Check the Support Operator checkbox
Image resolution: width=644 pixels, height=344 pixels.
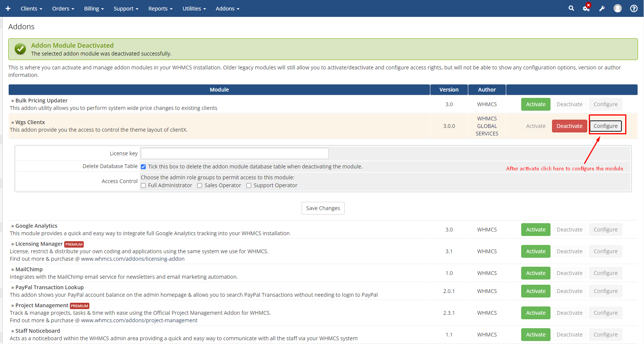click(x=249, y=186)
